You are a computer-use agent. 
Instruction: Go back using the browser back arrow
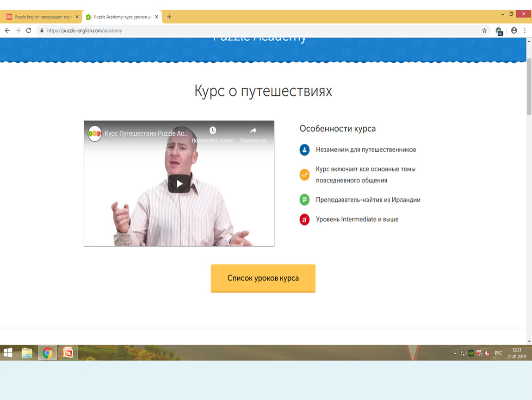(x=7, y=31)
